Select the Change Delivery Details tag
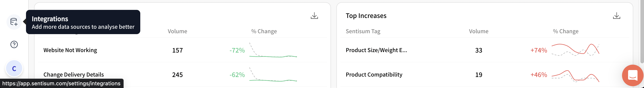This screenshot has height=88, width=644. pyautogui.click(x=73, y=75)
